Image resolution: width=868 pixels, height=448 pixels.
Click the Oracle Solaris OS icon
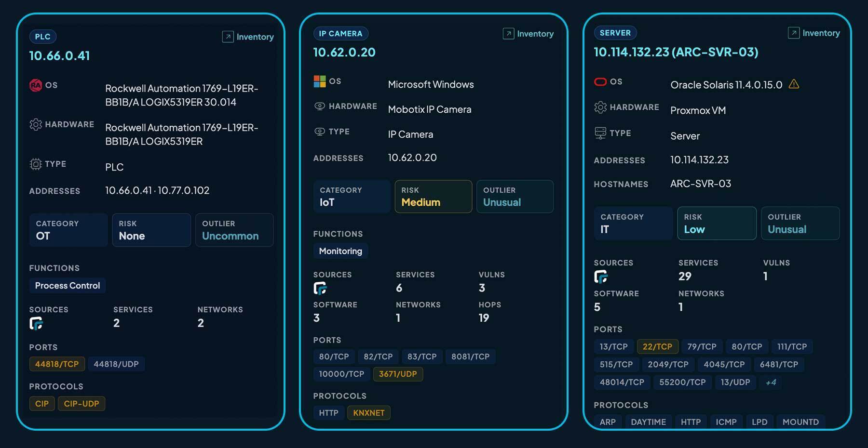[x=600, y=82]
